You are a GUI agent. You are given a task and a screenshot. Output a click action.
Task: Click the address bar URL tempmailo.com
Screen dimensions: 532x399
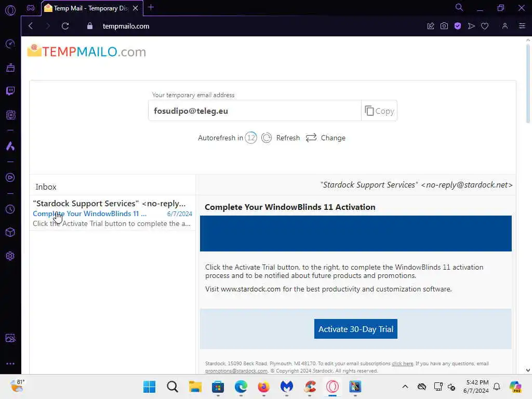pos(126,26)
